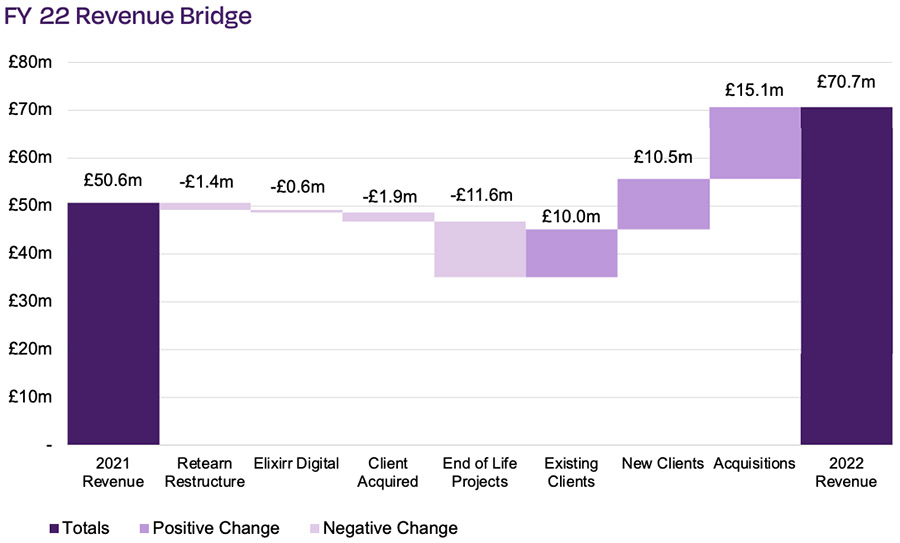Click the End of Life Projects bar
Screen dimensions: 900x543
[480, 249]
